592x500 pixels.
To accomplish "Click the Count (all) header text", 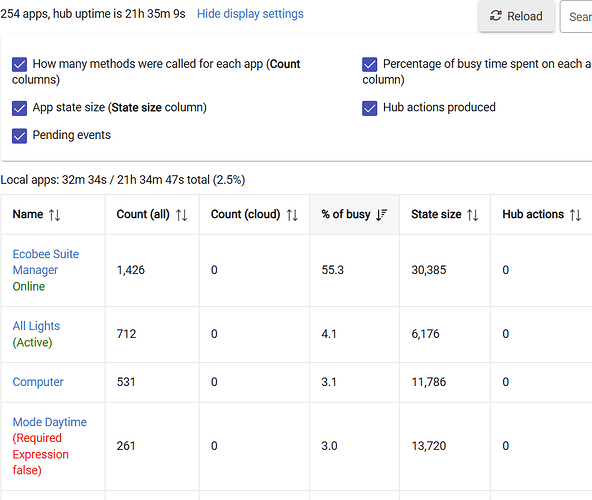I will pos(143,214).
